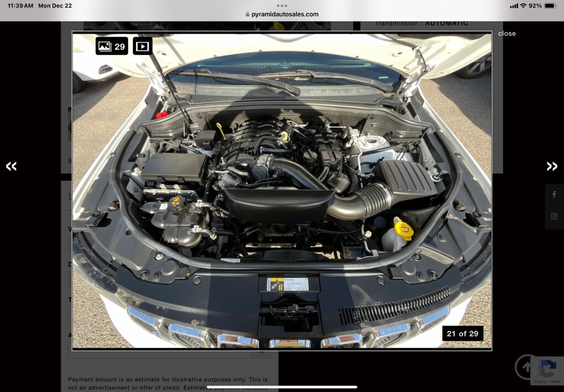The height and width of the screenshot is (392, 564).
Task: Tap the padlock icon beside the URL
Action: 247,14
